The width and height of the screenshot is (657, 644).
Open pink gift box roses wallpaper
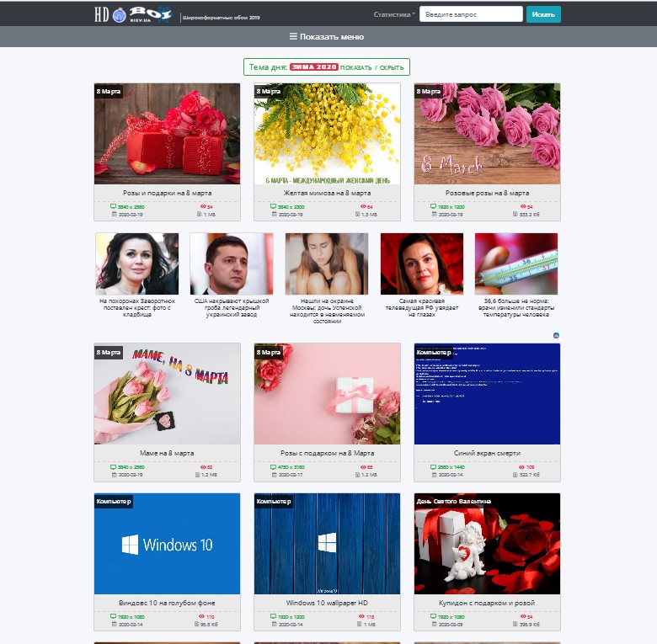pos(328,394)
